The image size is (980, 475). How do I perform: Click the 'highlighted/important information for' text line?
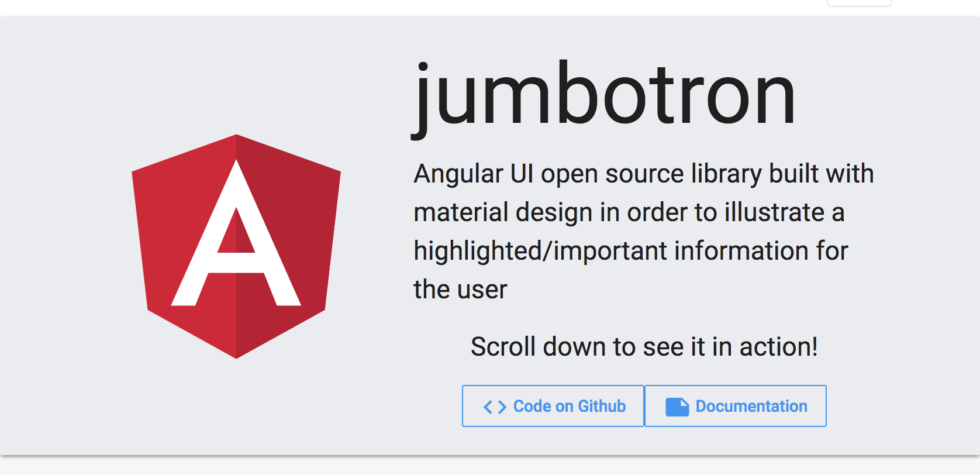point(630,251)
